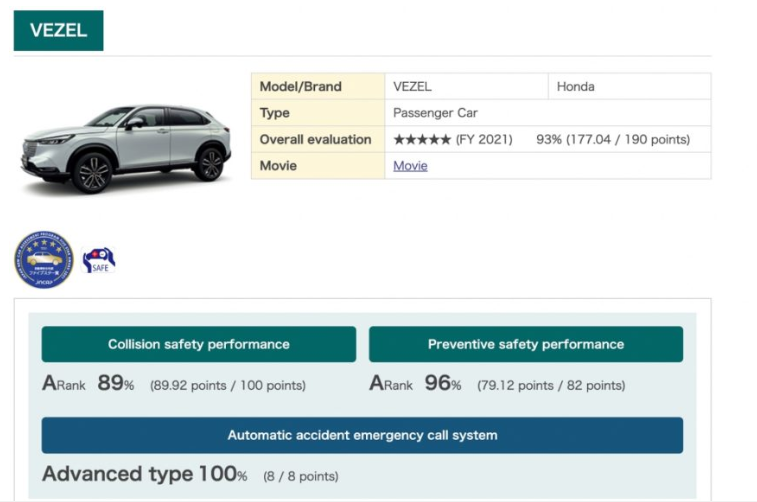
Task: Open Automatic accident emergency call system
Action: (x=362, y=435)
